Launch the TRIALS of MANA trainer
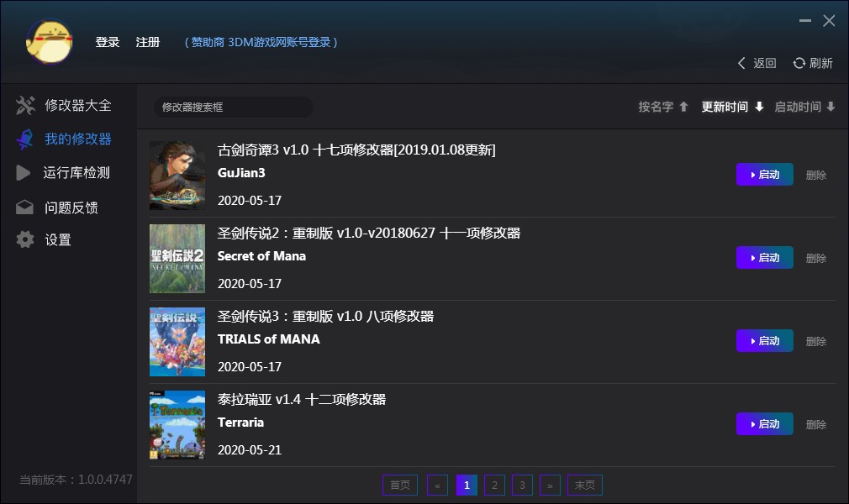 [765, 340]
